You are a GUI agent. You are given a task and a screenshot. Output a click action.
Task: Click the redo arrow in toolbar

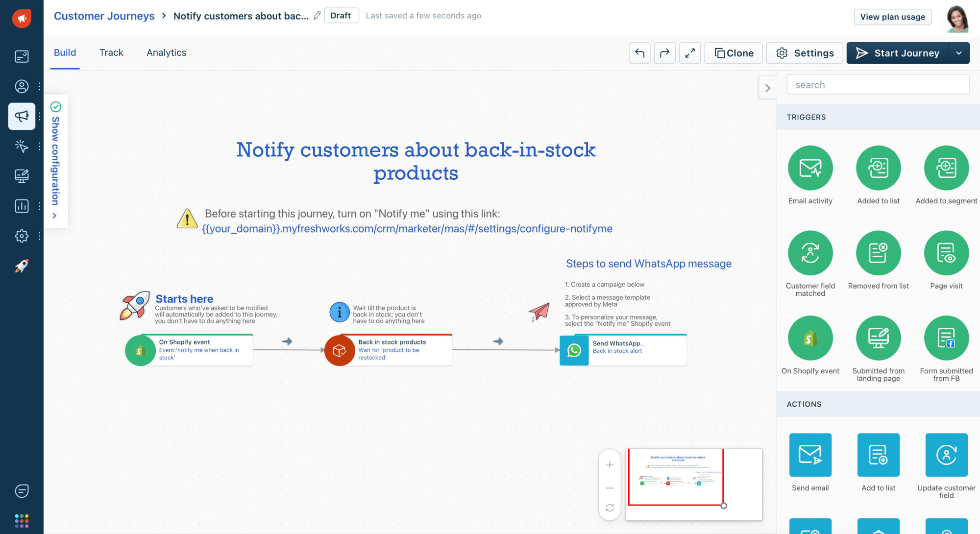[x=664, y=53]
